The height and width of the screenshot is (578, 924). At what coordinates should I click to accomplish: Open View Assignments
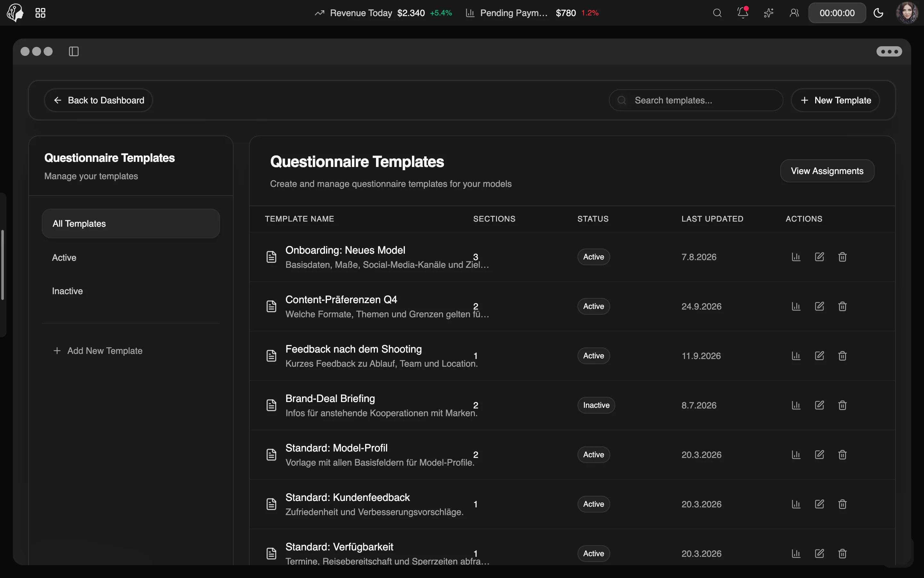click(827, 171)
